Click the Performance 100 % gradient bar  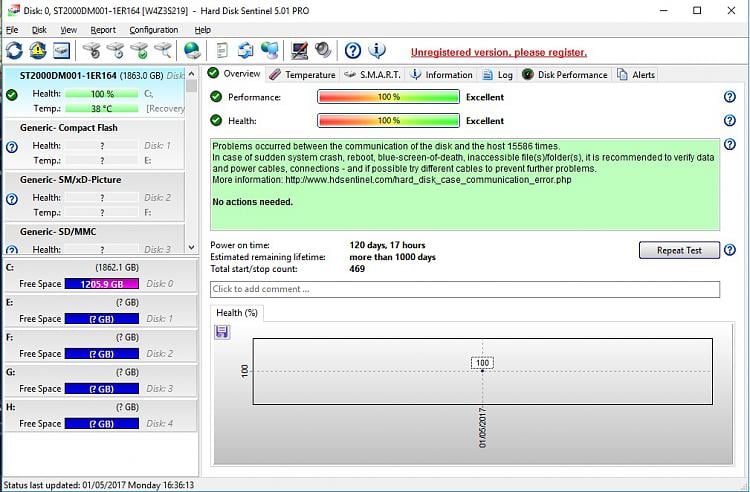(388, 97)
